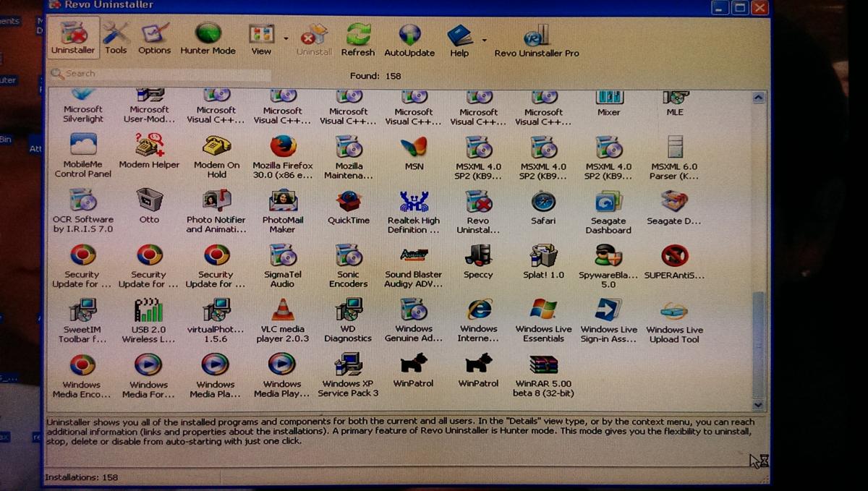Screen dimensions: 868x491
Task: Select Windows XP Service Pack 3 icon
Action: tap(349, 376)
